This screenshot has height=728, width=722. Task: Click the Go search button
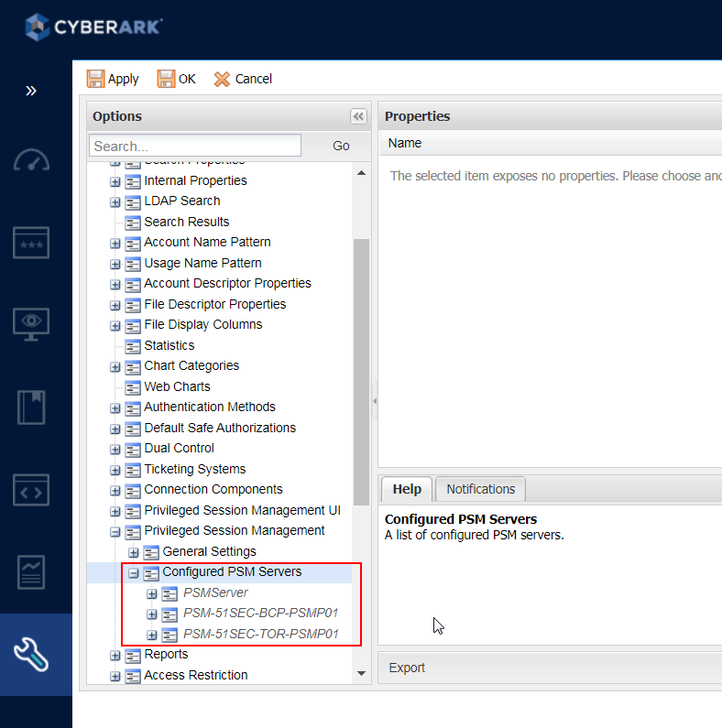click(x=341, y=146)
